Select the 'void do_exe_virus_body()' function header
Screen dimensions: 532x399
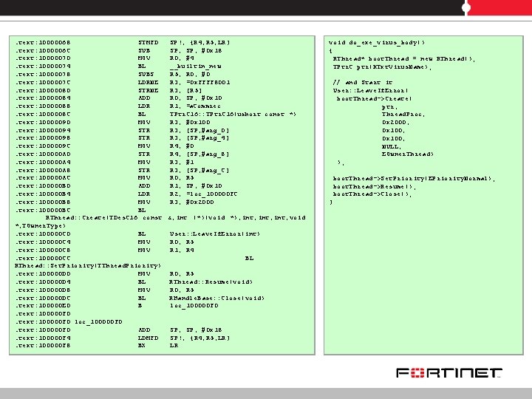[x=377, y=43]
